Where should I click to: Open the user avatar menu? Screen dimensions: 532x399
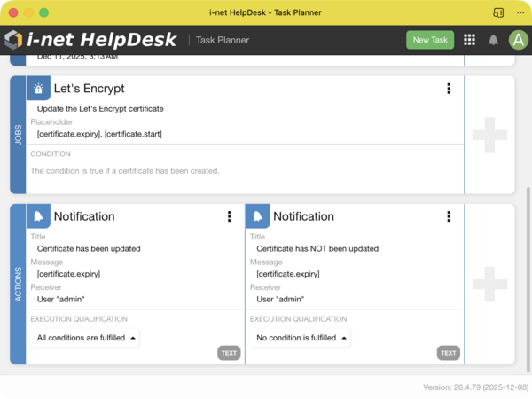(518, 40)
